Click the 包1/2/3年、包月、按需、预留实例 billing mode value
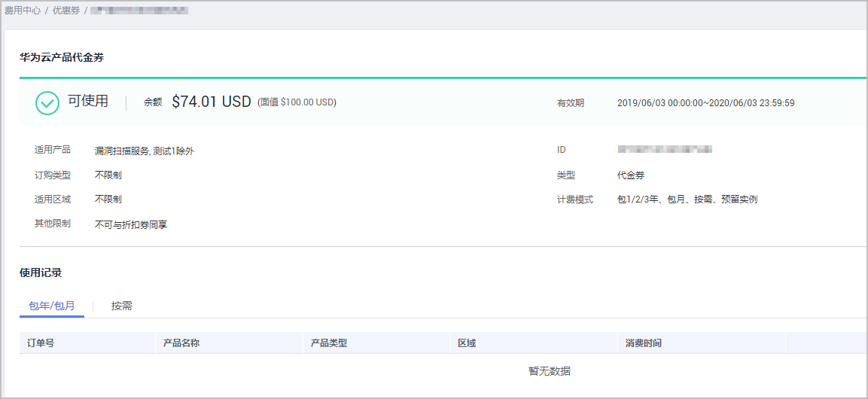 click(687, 200)
